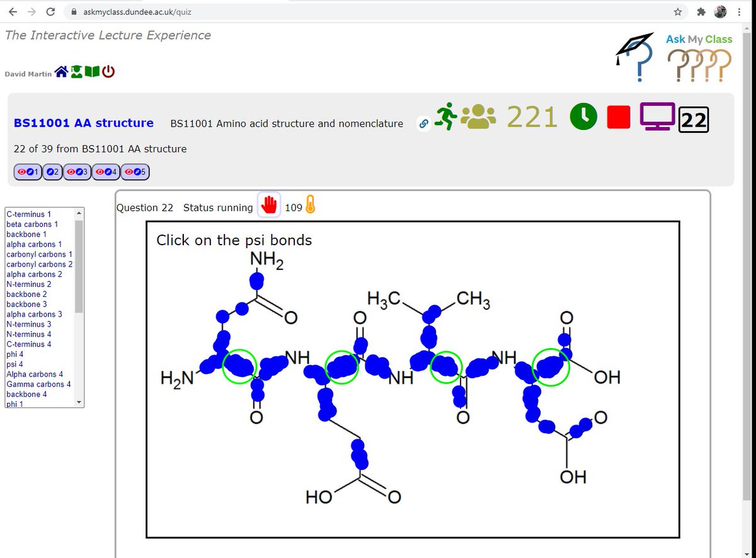Bookmark the page with the star icon
This screenshot has height=558, width=756.
[x=678, y=11]
